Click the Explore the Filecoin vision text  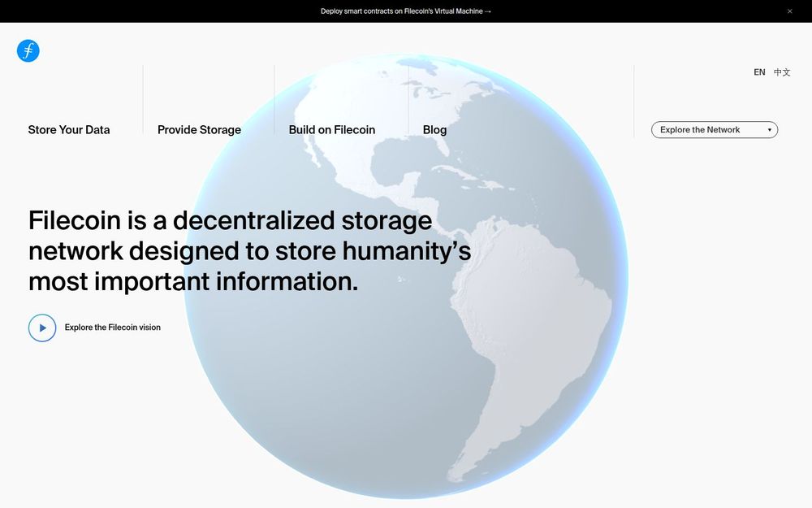(112, 327)
